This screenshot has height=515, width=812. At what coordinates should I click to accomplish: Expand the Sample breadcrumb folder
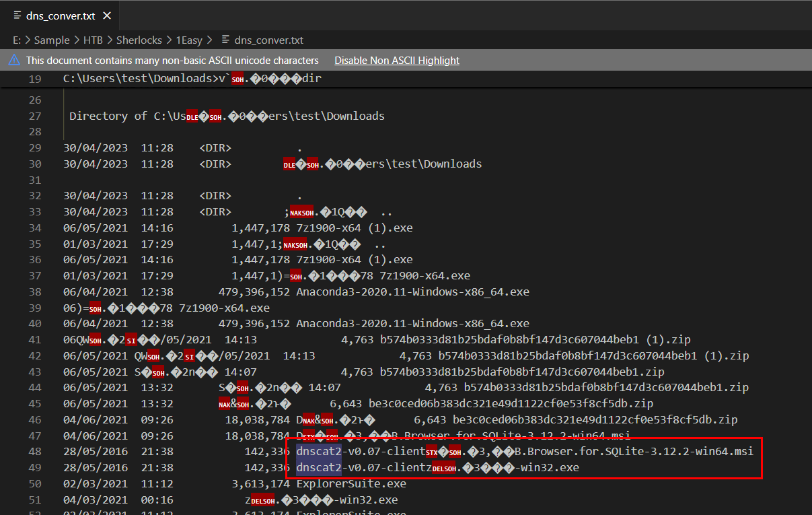point(52,40)
